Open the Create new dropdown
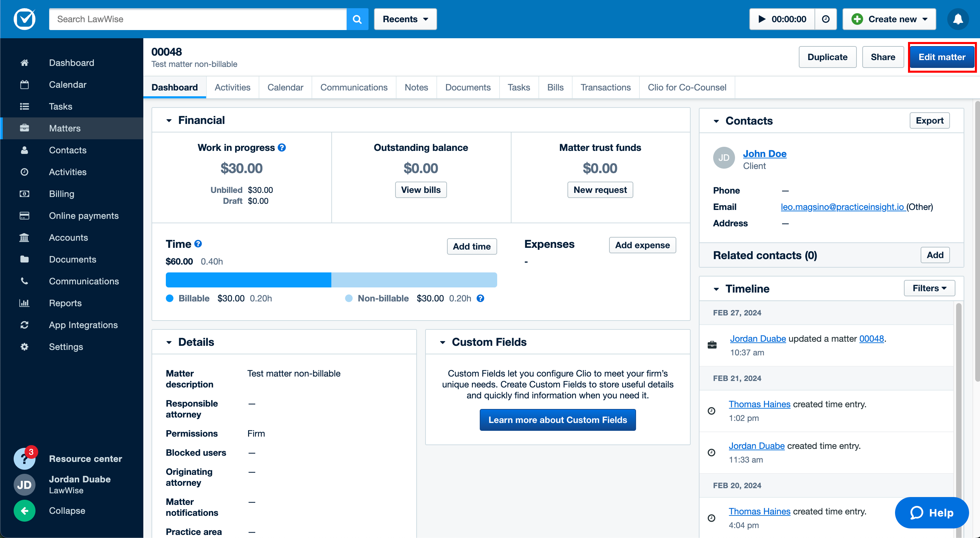 pyautogui.click(x=889, y=19)
